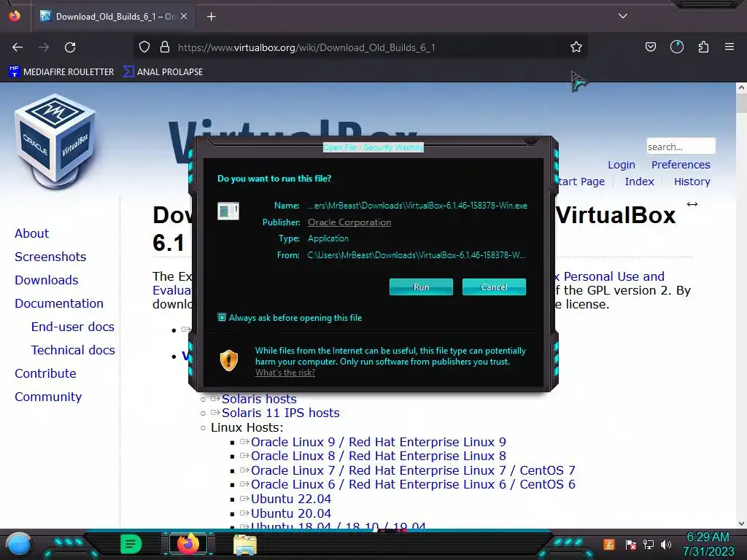Open the History link
The height and width of the screenshot is (560, 747).
(692, 182)
